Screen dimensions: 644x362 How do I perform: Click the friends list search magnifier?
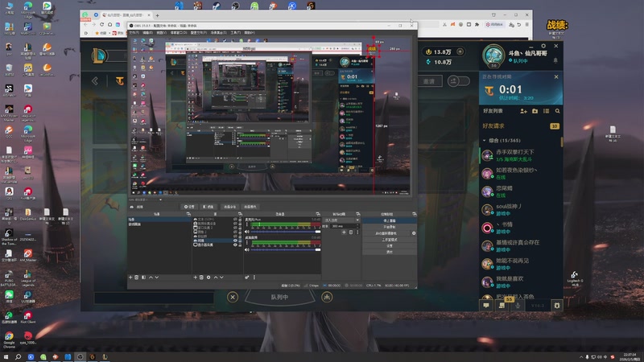[557, 111]
